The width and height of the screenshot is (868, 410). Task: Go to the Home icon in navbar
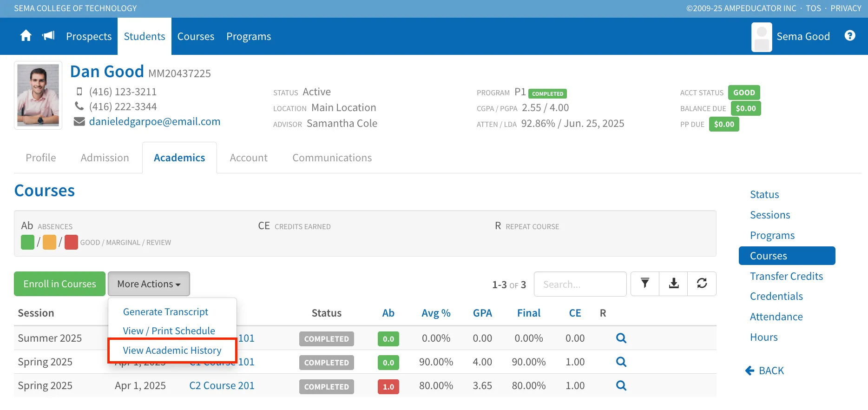[x=26, y=36]
